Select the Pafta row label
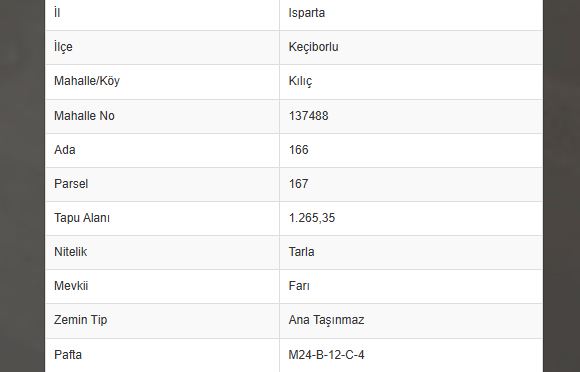 68,355
